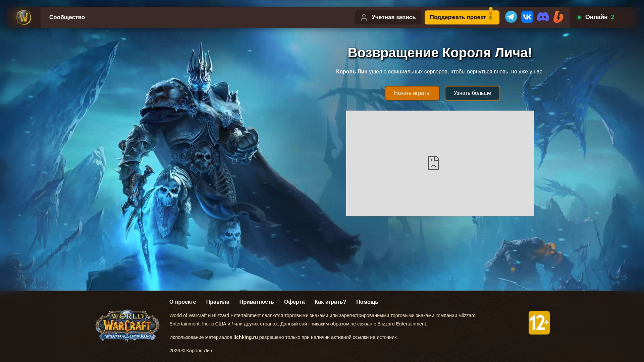This screenshot has width=644, height=362.
Task: Open the Сообщество menu
Action: coord(67,17)
